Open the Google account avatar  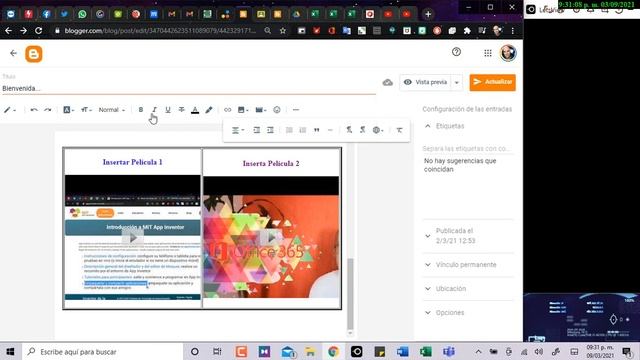pos(508,53)
